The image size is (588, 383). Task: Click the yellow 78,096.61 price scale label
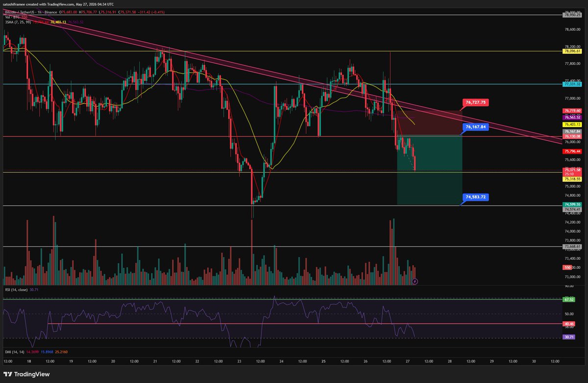coord(572,51)
